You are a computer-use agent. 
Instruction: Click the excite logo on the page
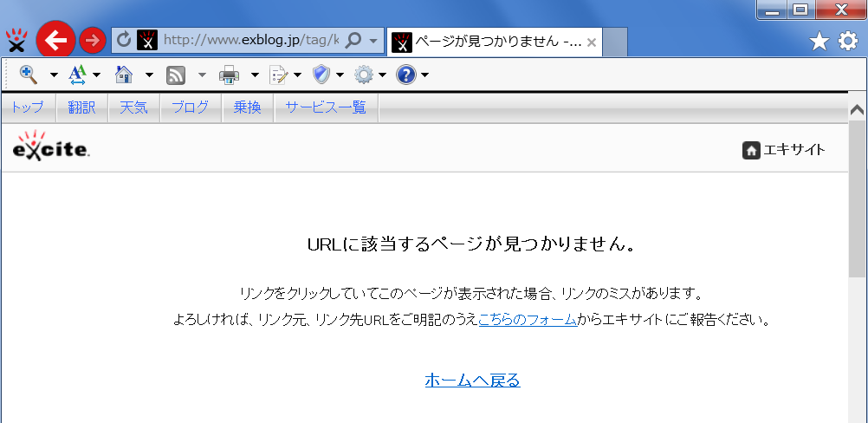pyautogui.click(x=51, y=146)
